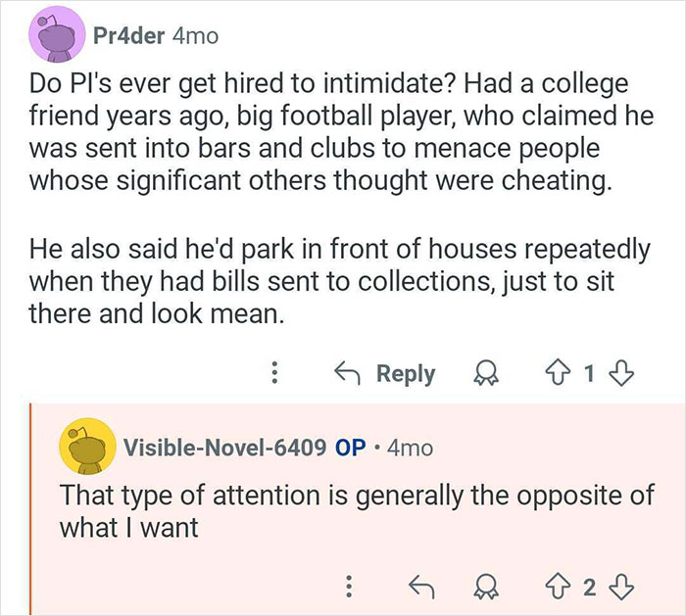The image size is (686, 616).
Task: Collapse the reply thread via the red line
Action: click(30, 509)
